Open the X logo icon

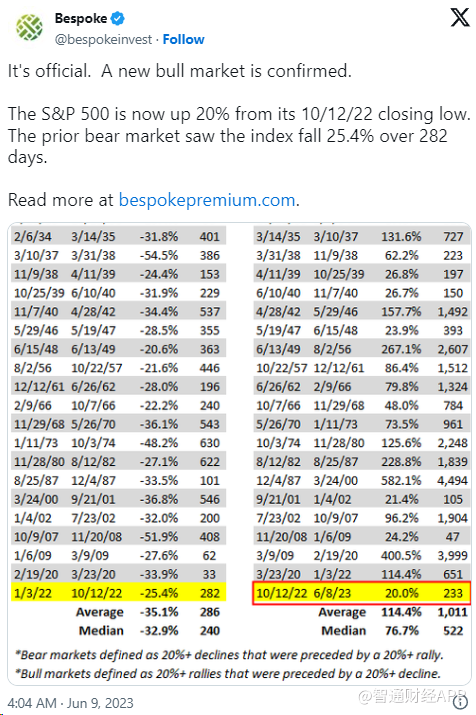[x=460, y=17]
